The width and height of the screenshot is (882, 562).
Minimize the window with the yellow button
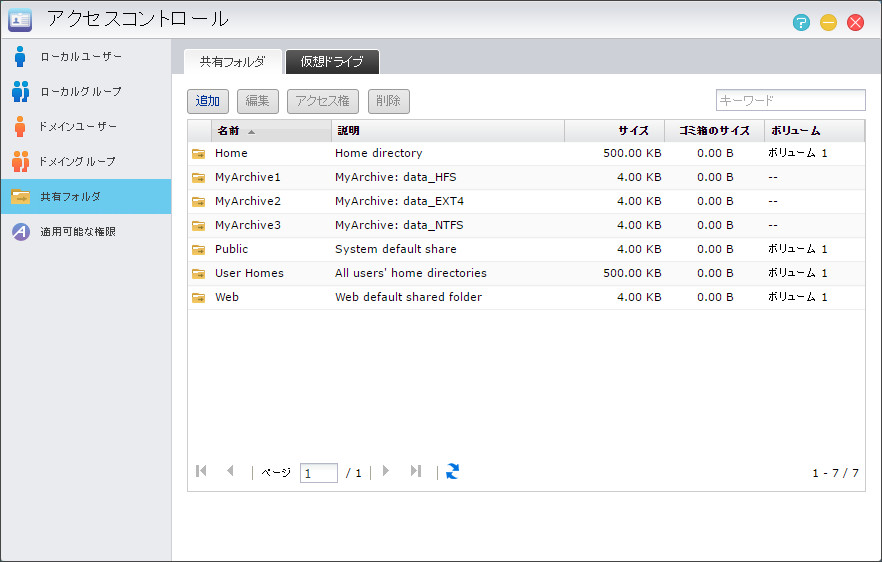(828, 23)
